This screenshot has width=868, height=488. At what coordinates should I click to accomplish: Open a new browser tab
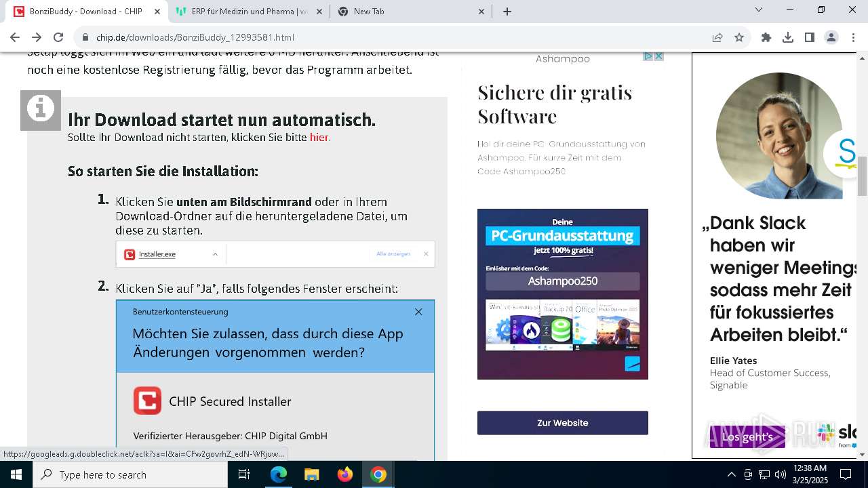click(x=507, y=11)
